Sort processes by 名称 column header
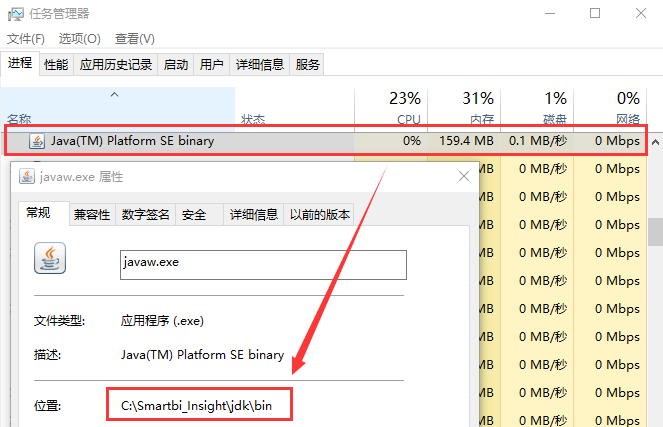Image resolution: width=663 pixels, height=427 pixels. (118, 106)
